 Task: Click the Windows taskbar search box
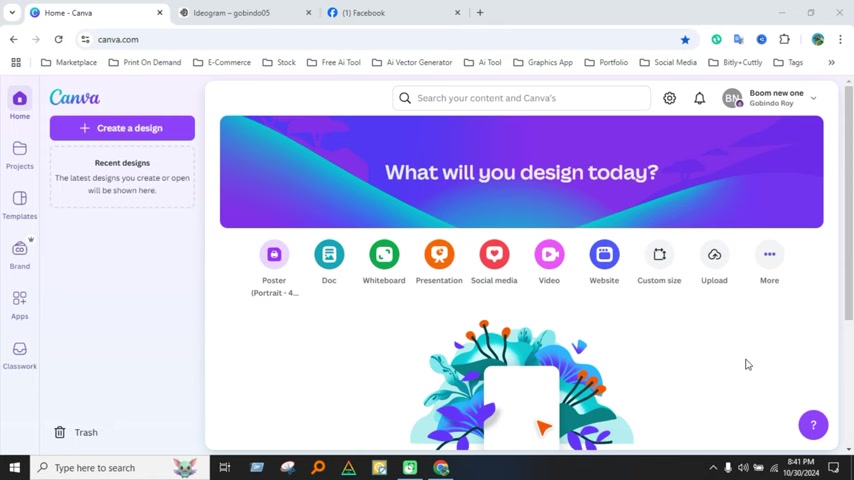click(120, 467)
